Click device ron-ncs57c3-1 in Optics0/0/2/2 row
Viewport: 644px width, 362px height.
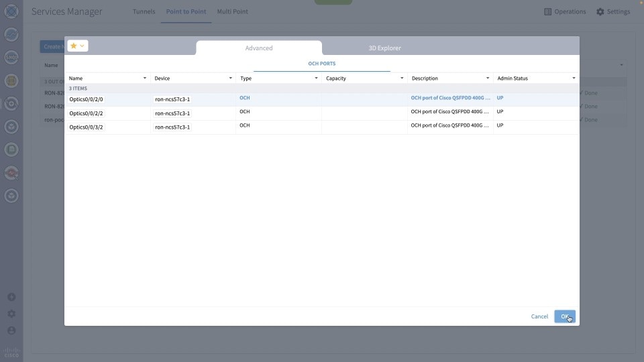tap(172, 113)
